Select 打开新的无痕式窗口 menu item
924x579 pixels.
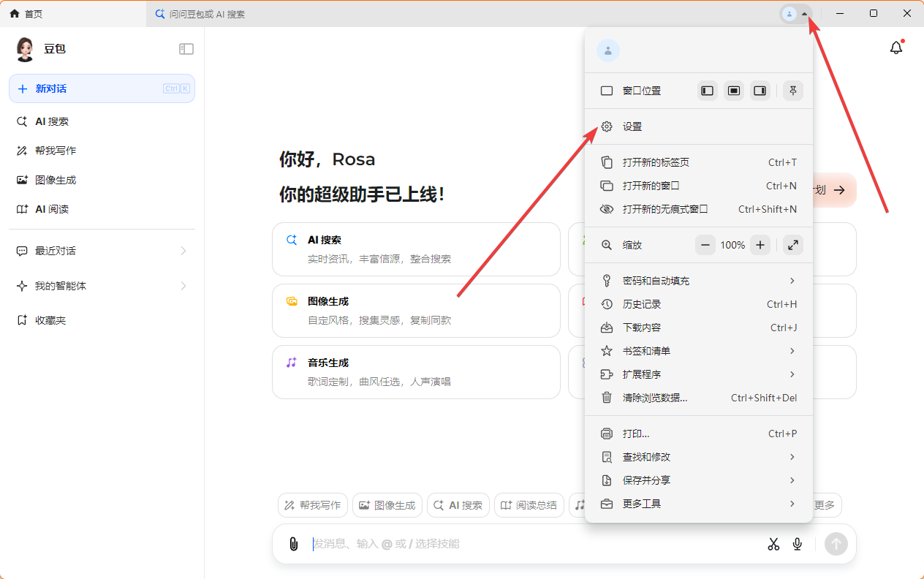699,209
